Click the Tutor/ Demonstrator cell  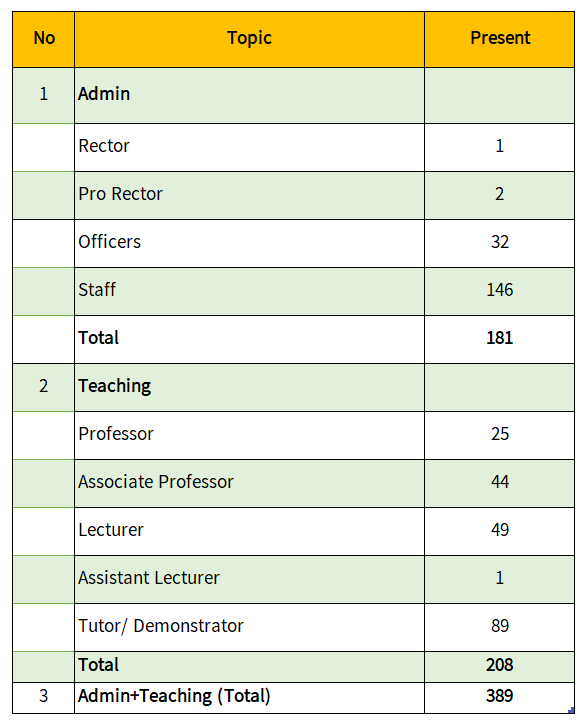coord(249,627)
